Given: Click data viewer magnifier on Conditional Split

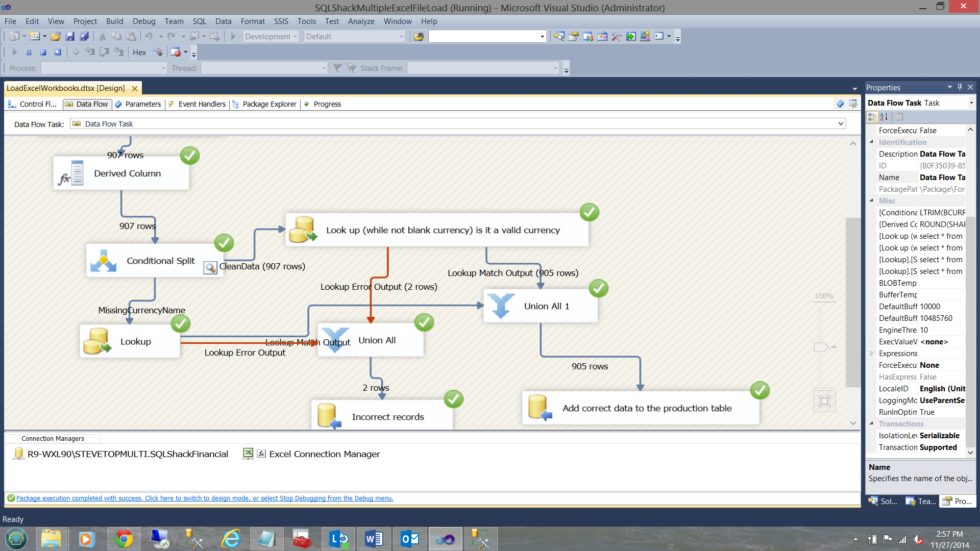Looking at the screenshot, I should tap(210, 267).
